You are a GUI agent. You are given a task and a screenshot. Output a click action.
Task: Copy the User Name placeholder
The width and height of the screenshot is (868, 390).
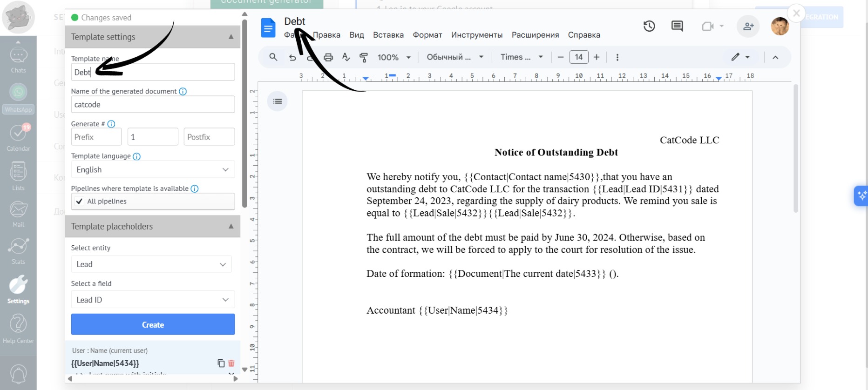[221, 363]
